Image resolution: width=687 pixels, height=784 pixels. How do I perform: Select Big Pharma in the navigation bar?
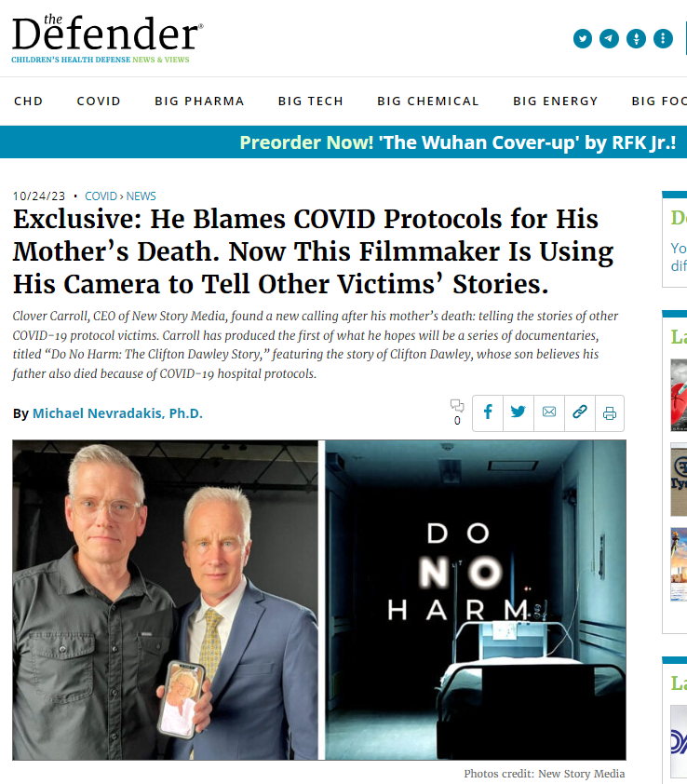[x=199, y=101]
